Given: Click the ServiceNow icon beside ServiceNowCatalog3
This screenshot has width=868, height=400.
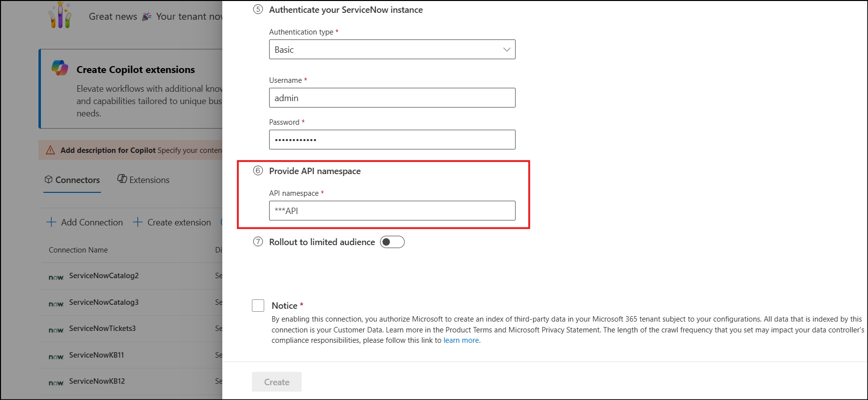Looking at the screenshot, I should [x=56, y=304].
